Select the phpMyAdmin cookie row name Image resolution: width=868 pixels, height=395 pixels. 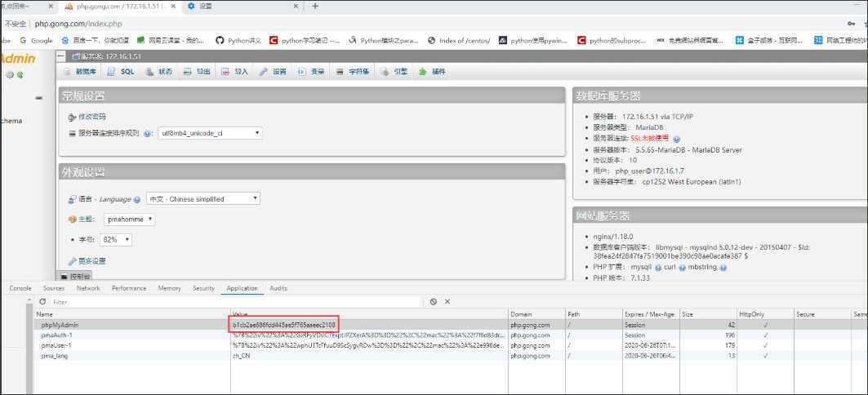60,325
